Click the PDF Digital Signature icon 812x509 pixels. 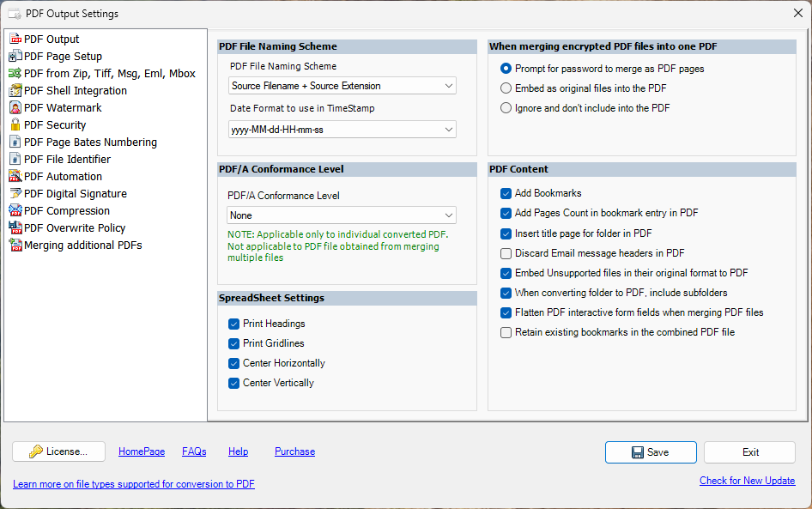click(x=15, y=194)
